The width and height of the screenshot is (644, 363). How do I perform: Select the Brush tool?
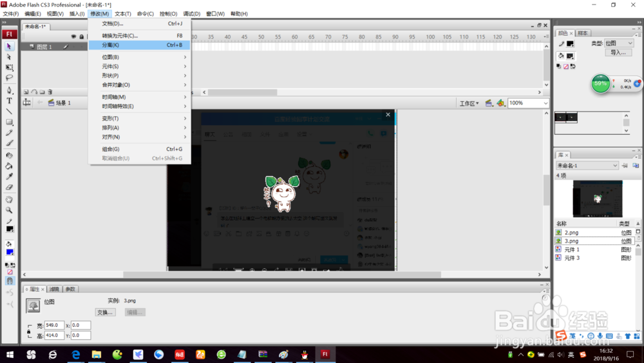click(x=9, y=143)
